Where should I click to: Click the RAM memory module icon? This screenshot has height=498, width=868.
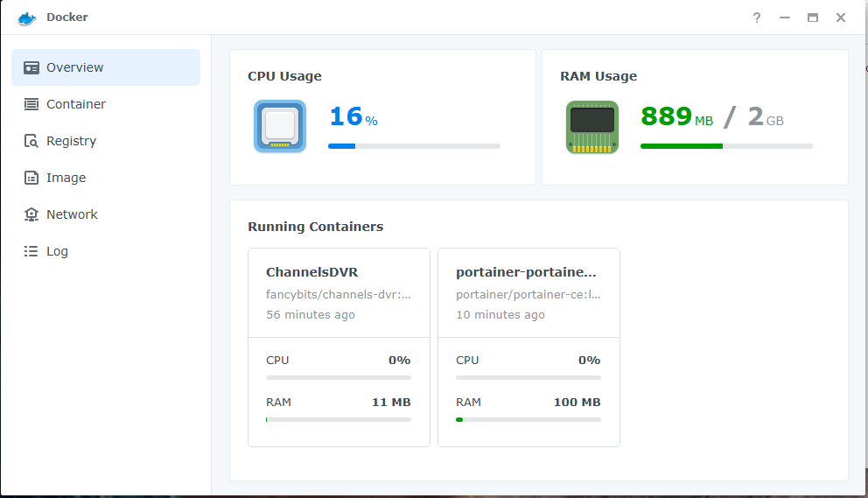pos(592,127)
